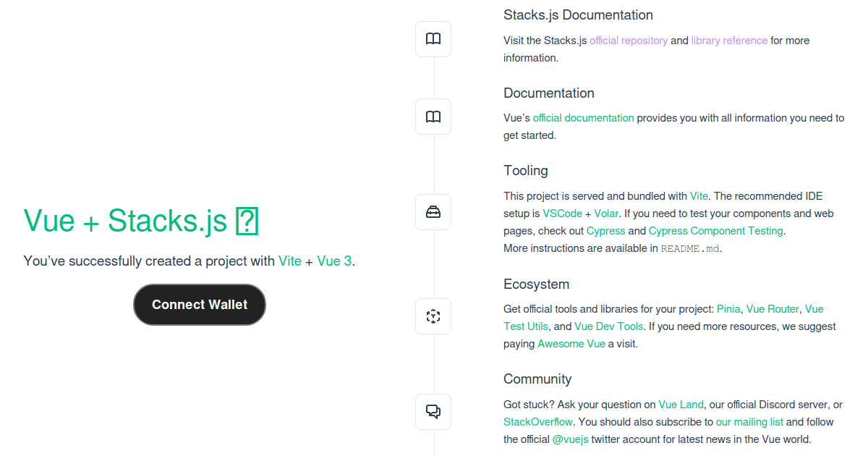This screenshot has height=456, width=868.
Task: Click the StackOverflow link
Action: (x=538, y=421)
